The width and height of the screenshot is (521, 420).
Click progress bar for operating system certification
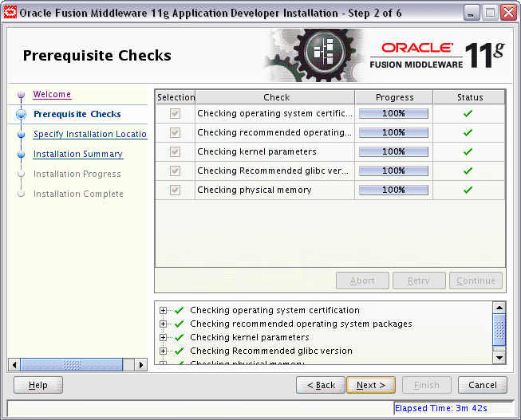[393, 113]
